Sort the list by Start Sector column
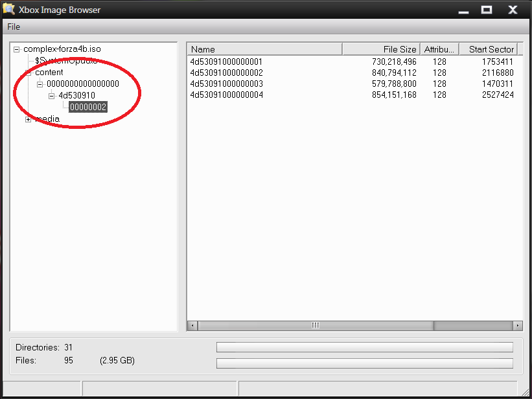Viewport: 532px width, 399px height. 488,49
